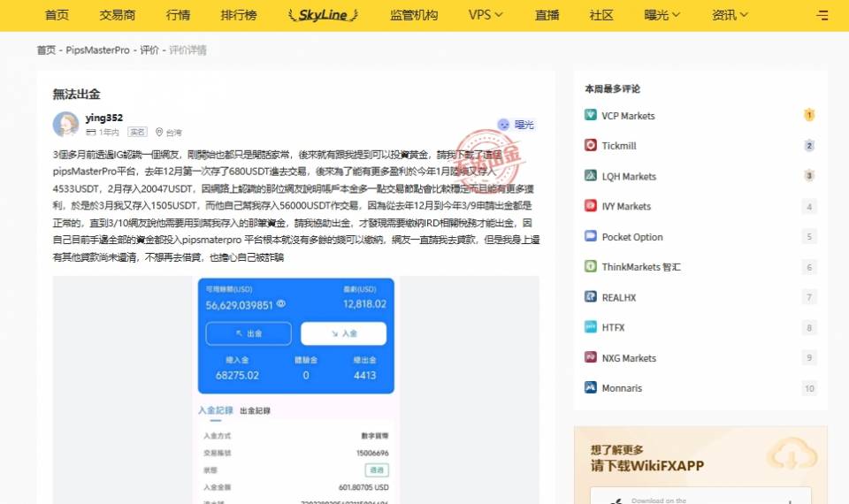This screenshot has width=849, height=504.
Task: Click the Tickmill logo icon
Action: [x=591, y=145]
